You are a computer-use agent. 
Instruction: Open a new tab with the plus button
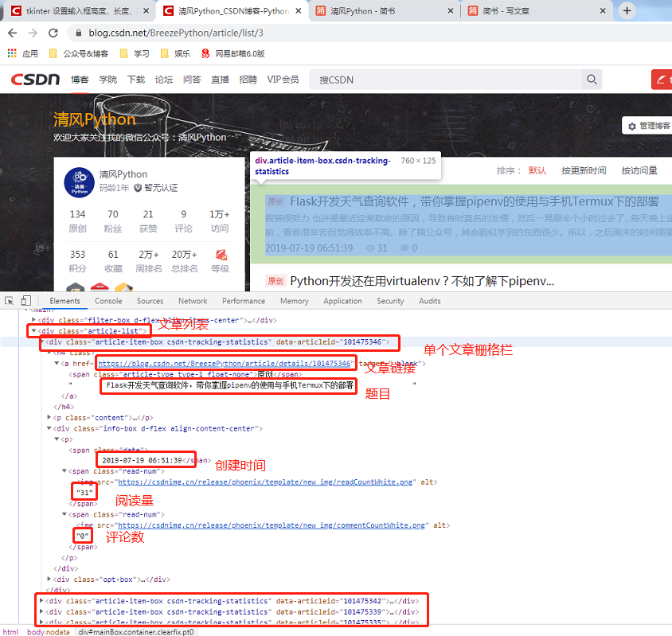(x=627, y=10)
